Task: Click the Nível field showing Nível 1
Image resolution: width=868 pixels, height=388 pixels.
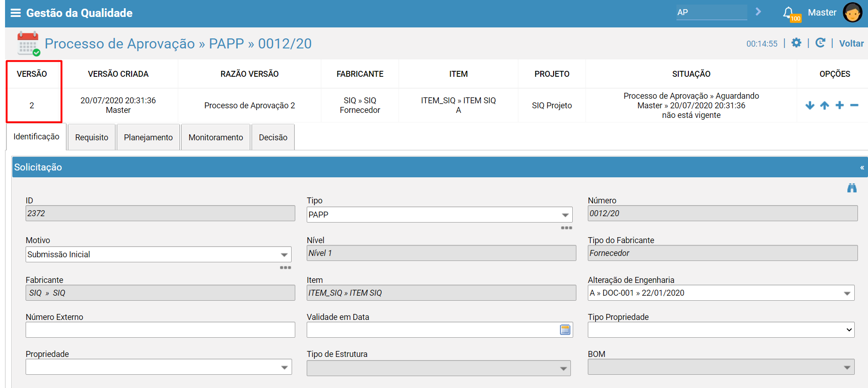Action: 442,253
